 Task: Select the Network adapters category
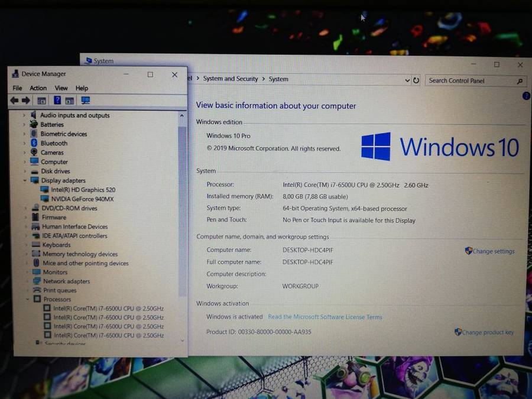pos(67,281)
